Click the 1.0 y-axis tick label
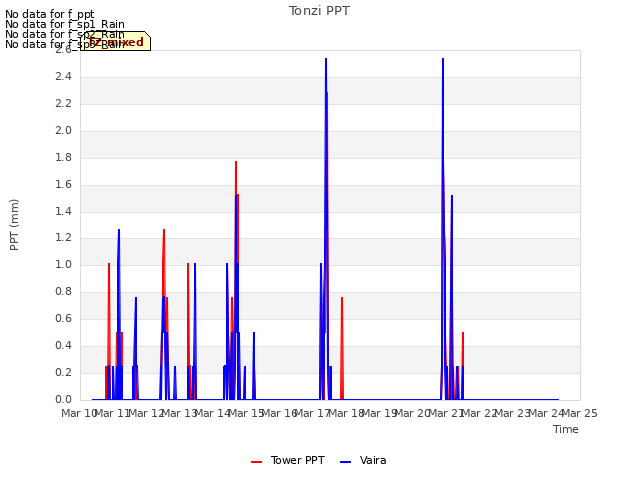 (63, 265)
